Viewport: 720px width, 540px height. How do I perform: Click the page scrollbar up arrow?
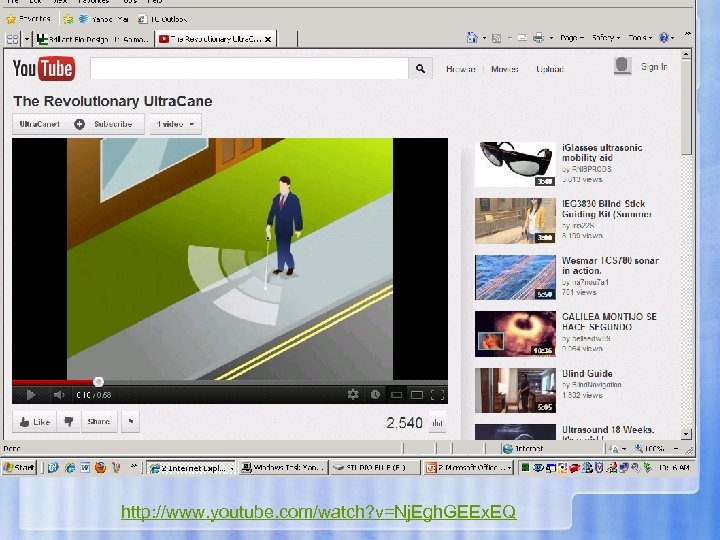tap(686, 55)
